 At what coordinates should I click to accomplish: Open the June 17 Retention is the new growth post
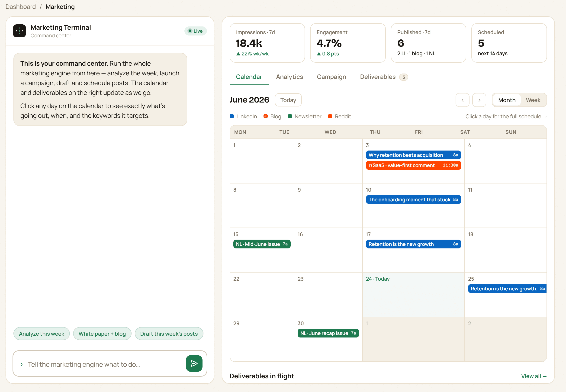pos(413,244)
